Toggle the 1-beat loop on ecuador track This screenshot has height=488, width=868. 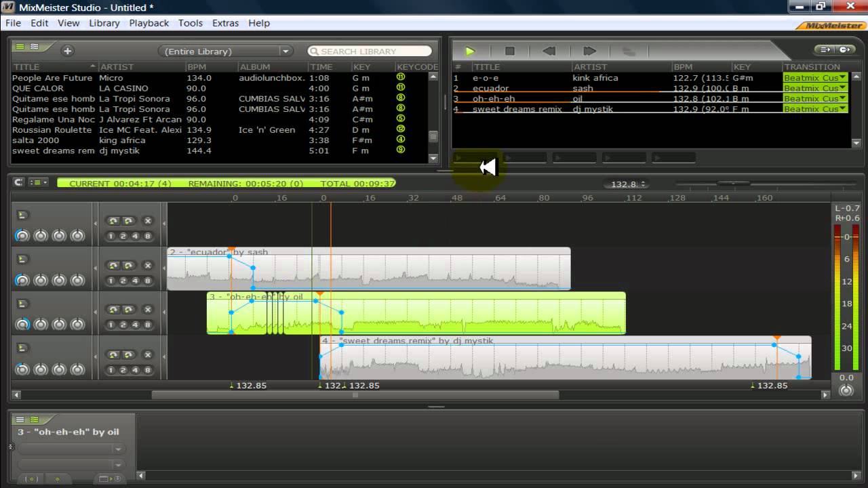[111, 281]
